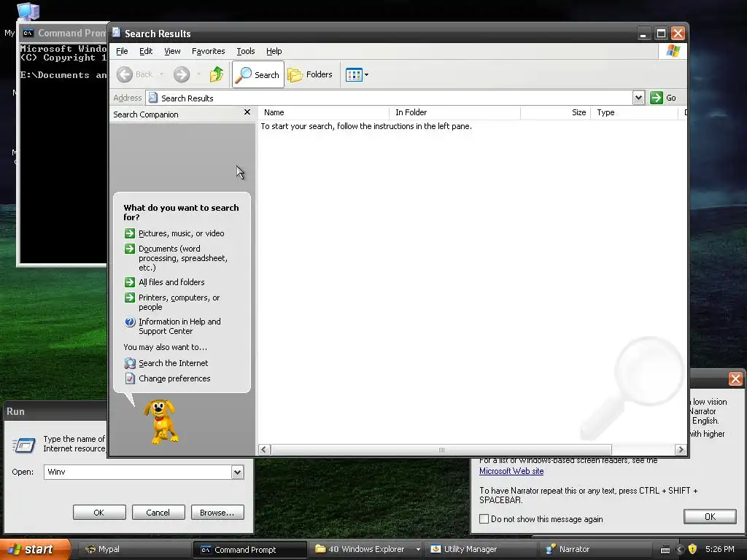This screenshot has width=747, height=560.
Task: Click the on-screen keyboard tray icon
Action: tap(665, 550)
